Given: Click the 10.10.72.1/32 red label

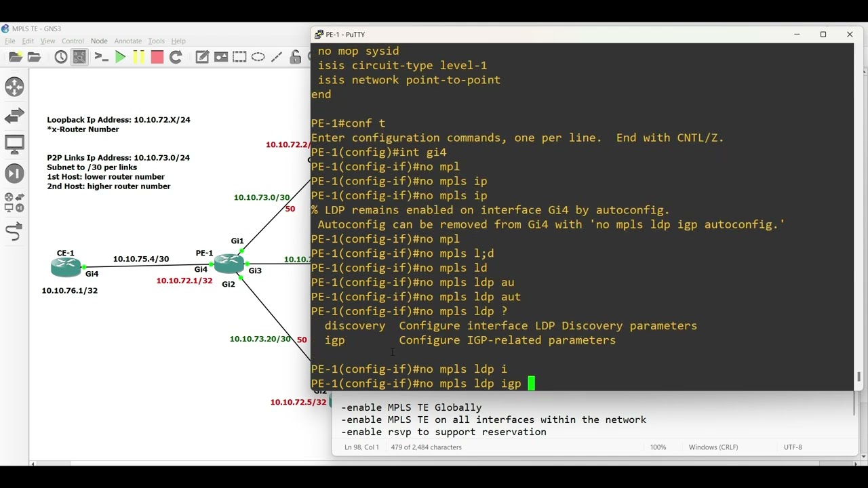Looking at the screenshot, I should pos(184,281).
